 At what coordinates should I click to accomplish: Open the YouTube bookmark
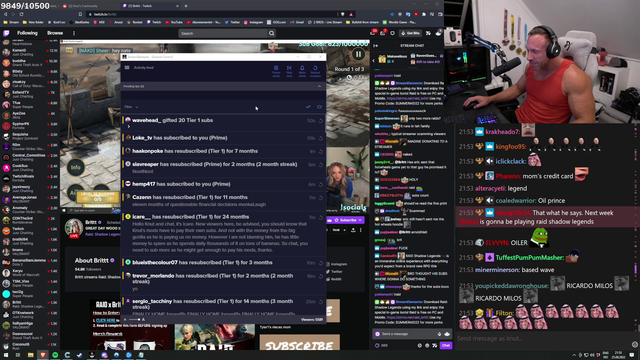pos(174,22)
